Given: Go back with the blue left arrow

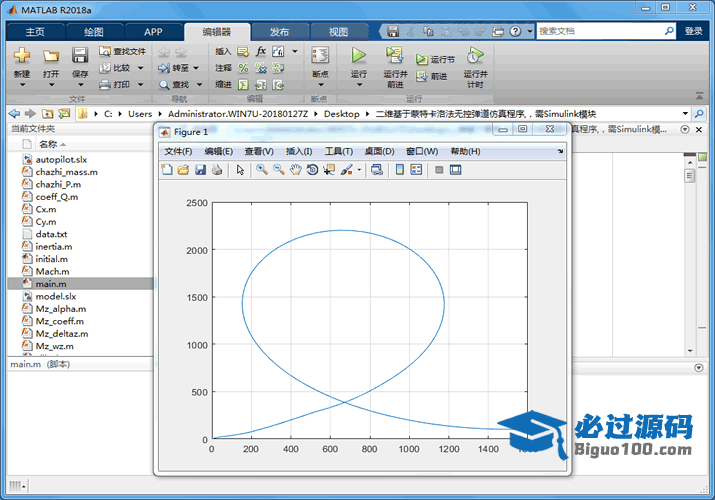Looking at the screenshot, I should [x=15, y=113].
